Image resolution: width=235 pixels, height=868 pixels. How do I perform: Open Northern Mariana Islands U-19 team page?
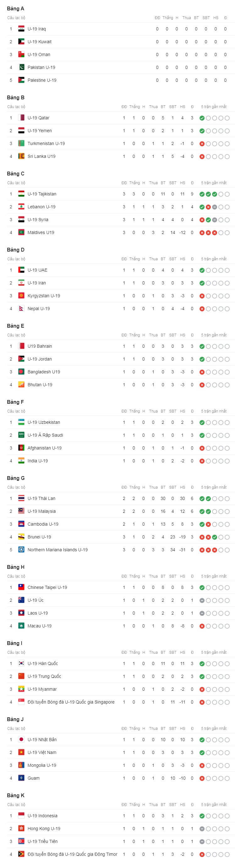(57, 550)
